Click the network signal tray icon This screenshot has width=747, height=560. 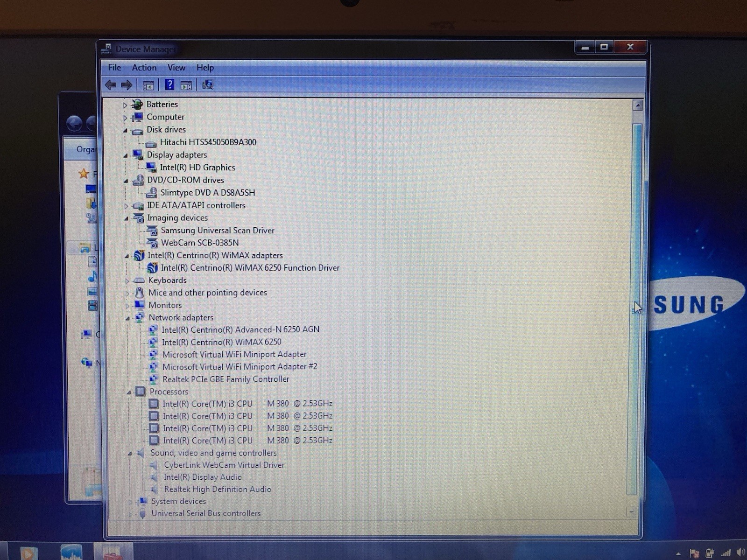[726, 553]
